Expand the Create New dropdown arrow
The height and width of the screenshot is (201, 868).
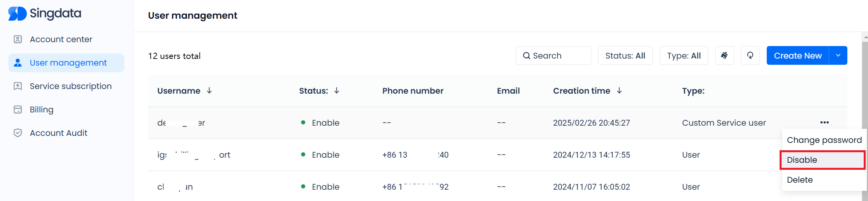(x=838, y=55)
